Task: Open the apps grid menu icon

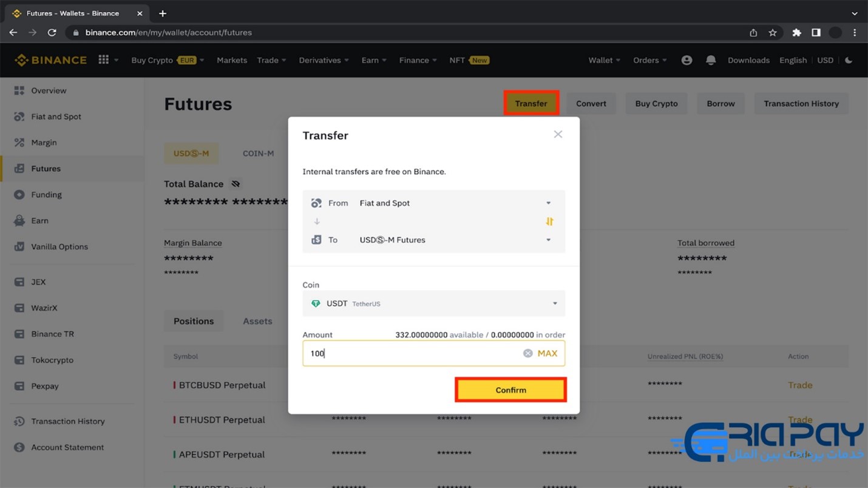Action: [104, 59]
